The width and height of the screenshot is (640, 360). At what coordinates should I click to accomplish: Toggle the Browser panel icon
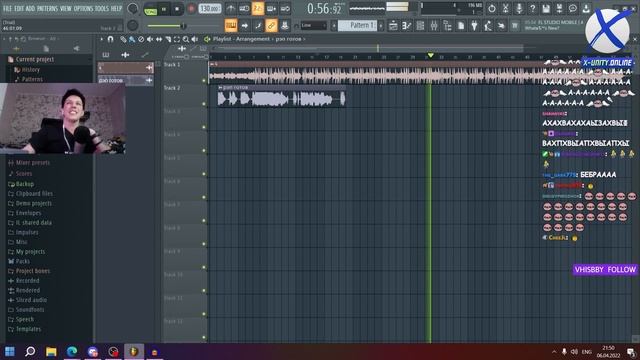click(x=447, y=26)
